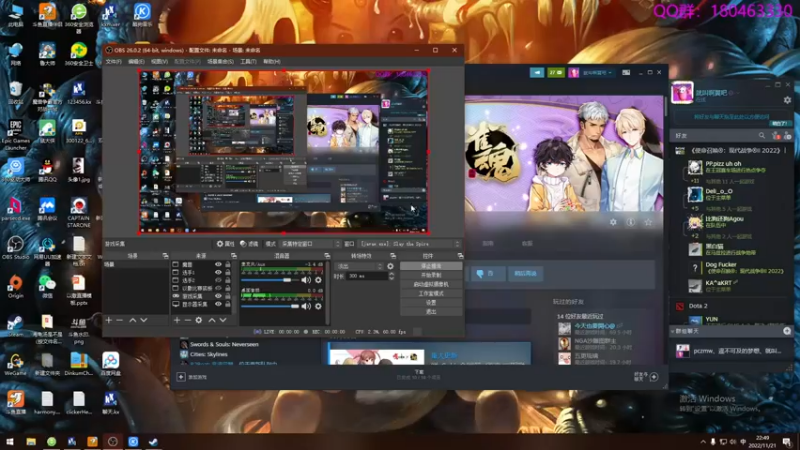The width and height of the screenshot is (800, 450).
Task: Toggle visibility of the highlighted game capture source
Action: (218, 296)
